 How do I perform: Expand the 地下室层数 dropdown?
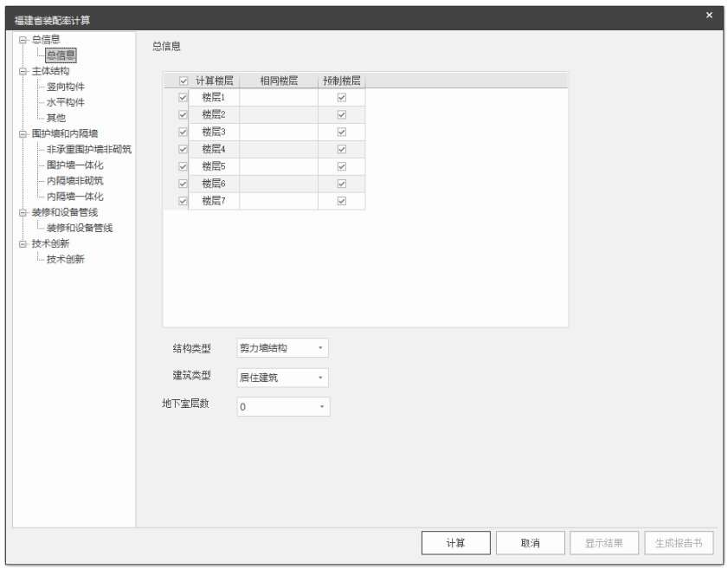(x=283, y=407)
